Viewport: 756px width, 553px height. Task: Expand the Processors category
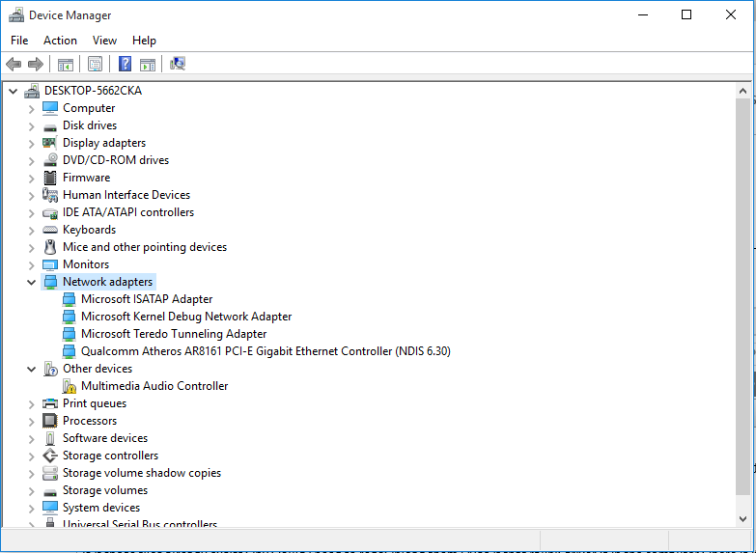coord(31,422)
